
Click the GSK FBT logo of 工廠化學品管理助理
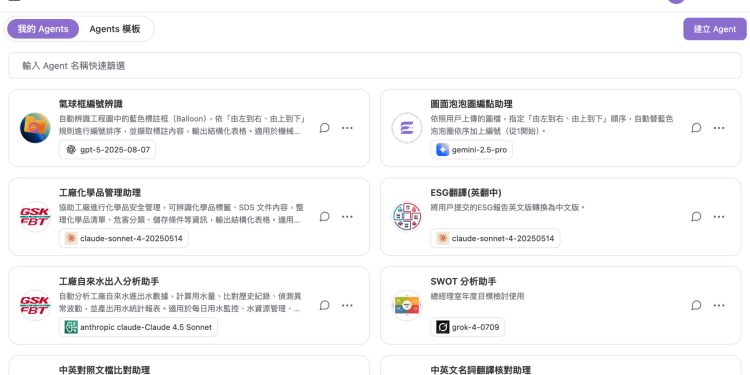coord(35,217)
